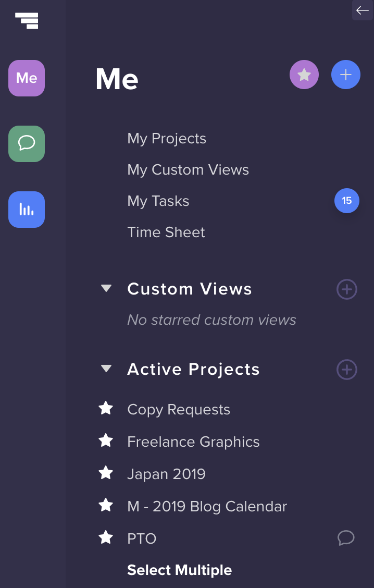
Task: Open the PTO comment bubble icon
Action: 346,537
